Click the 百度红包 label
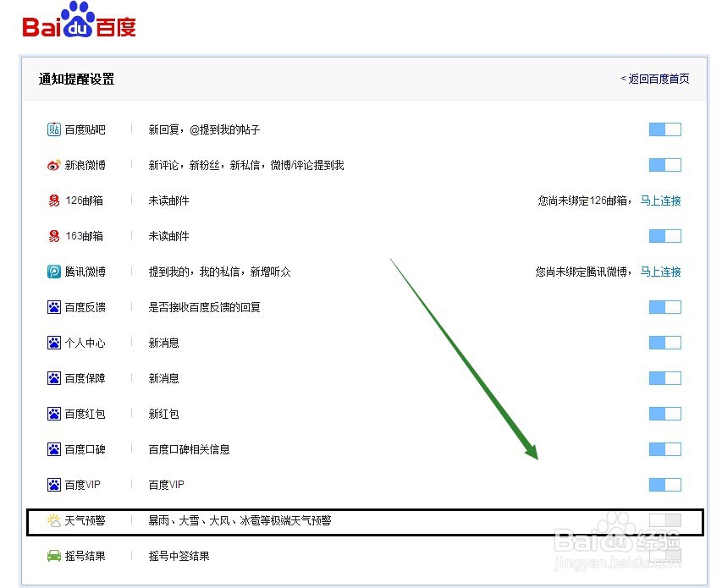 point(85,414)
